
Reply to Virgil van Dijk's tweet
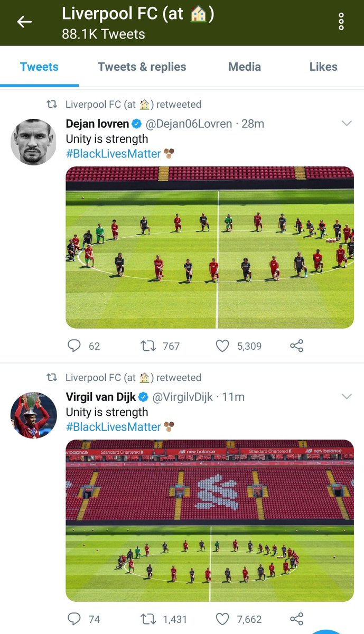(x=74, y=619)
